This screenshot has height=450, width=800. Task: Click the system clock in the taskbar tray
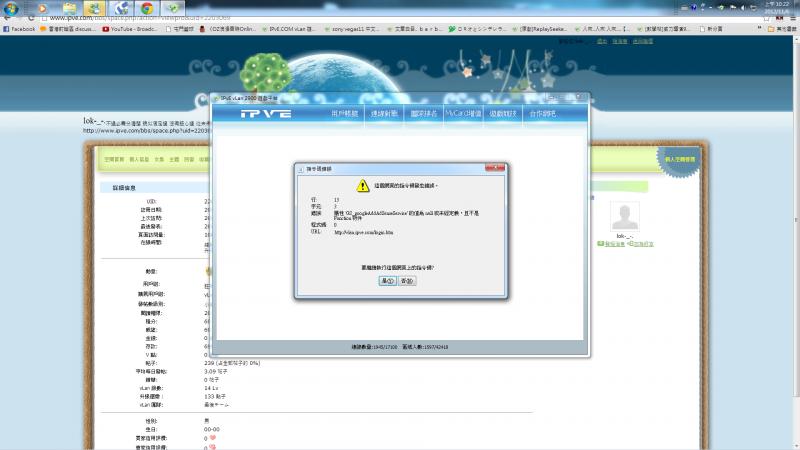[x=776, y=8]
